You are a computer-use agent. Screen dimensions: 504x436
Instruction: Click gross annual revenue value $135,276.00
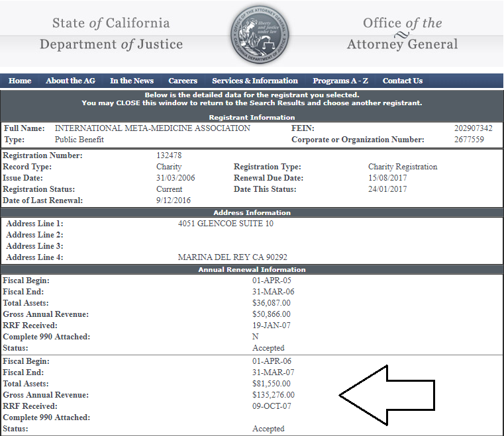(274, 395)
